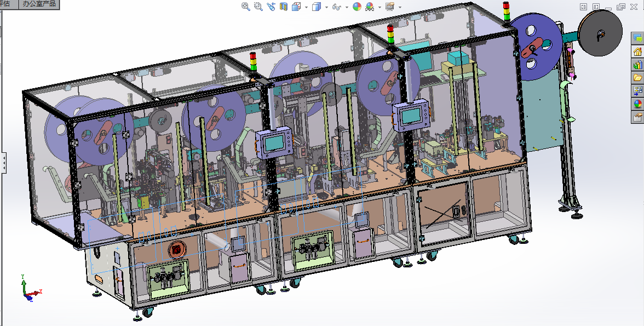Click the Previous View icon
Image resolution: width=644 pixels, height=326 pixels.
coord(271,7)
